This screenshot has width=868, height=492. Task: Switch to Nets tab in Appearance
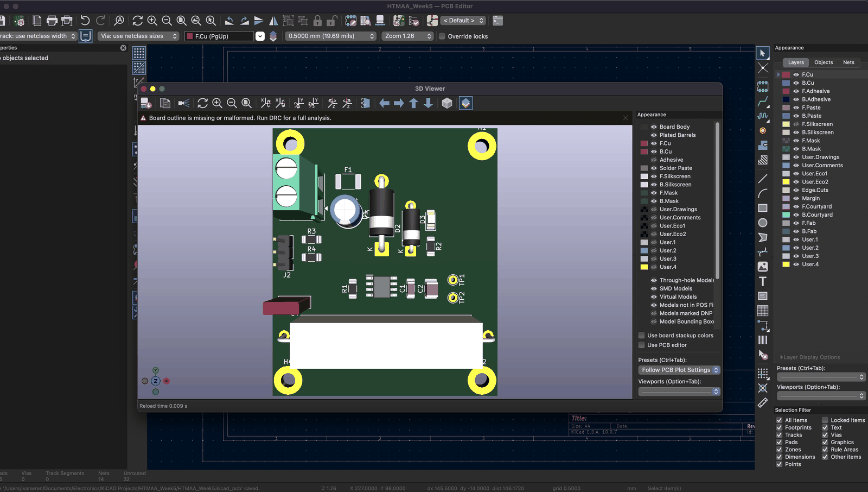tap(848, 62)
